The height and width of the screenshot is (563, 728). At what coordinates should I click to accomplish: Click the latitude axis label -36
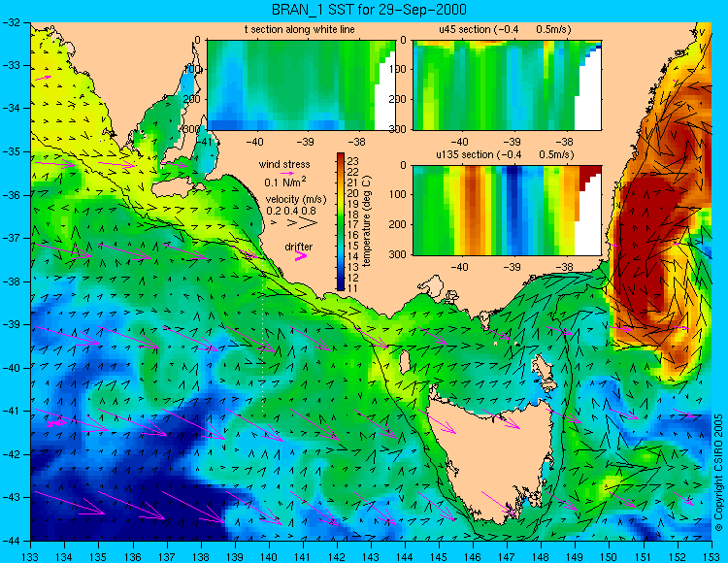(12, 194)
